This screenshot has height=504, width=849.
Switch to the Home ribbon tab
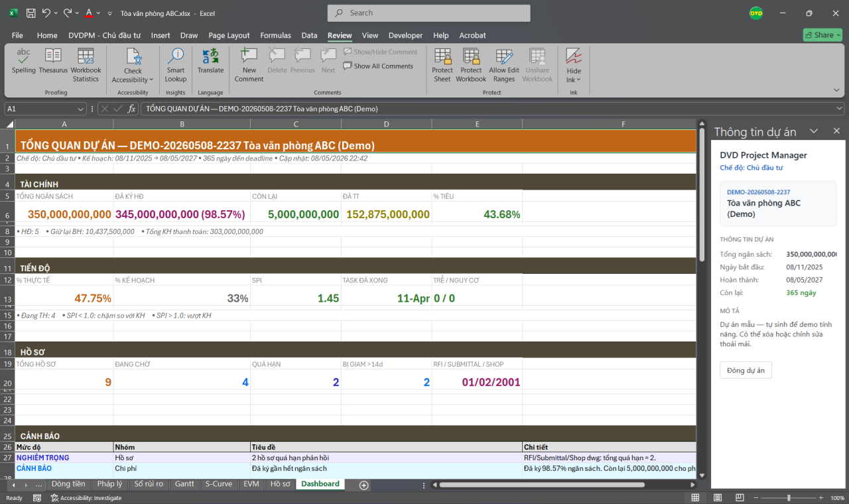[47, 35]
